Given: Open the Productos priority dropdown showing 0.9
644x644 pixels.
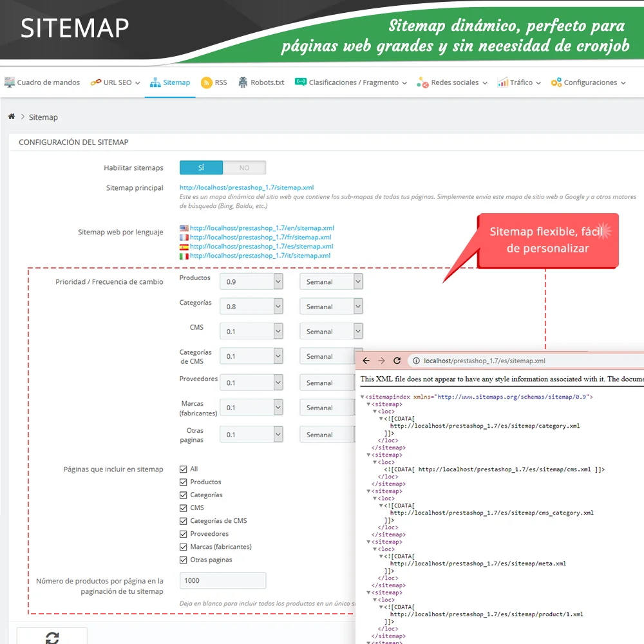Looking at the screenshot, I should 252,281.
